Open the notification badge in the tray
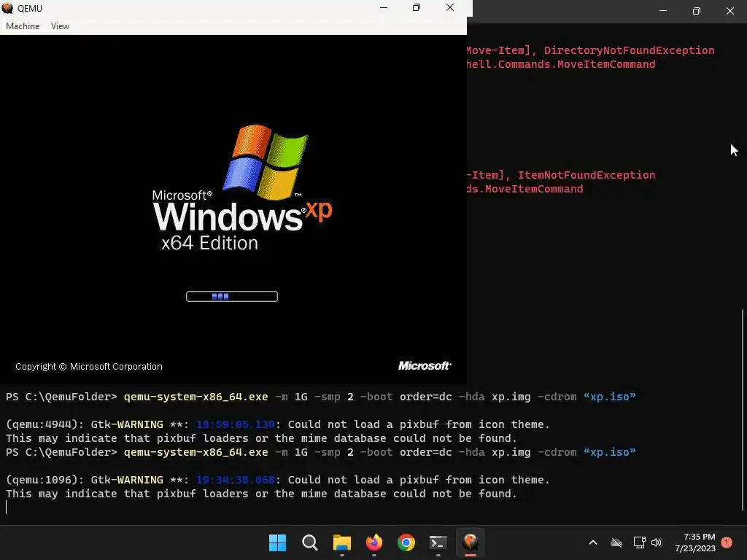This screenshot has width=747, height=560. (727, 542)
